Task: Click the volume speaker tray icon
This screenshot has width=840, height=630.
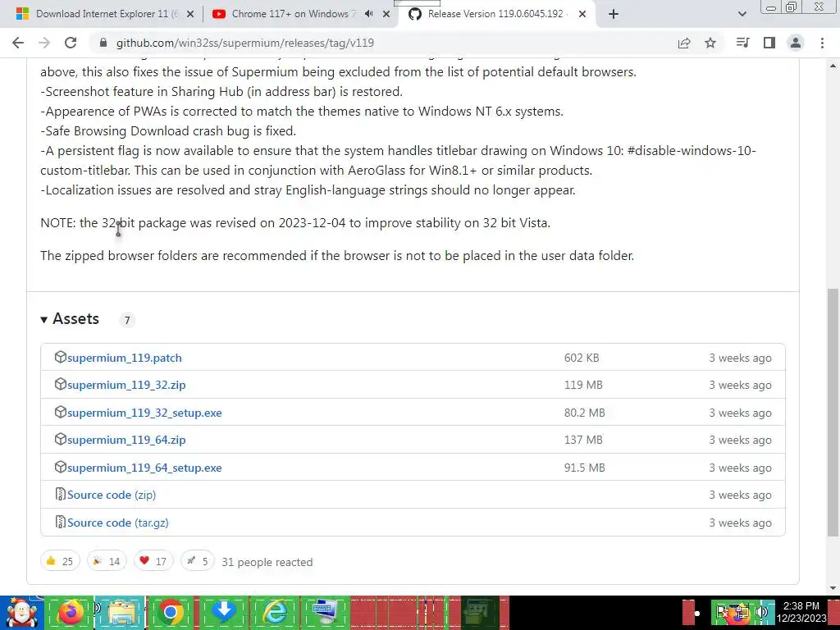Action: point(760,611)
